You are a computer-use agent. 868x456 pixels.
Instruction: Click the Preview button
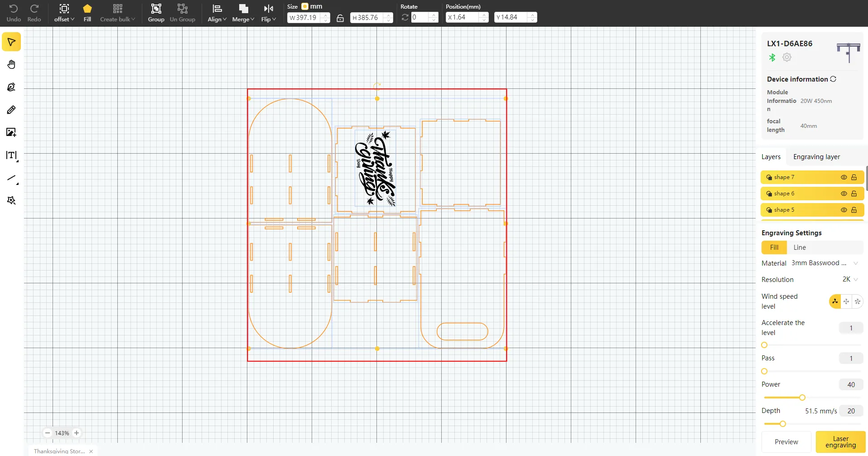786,442
